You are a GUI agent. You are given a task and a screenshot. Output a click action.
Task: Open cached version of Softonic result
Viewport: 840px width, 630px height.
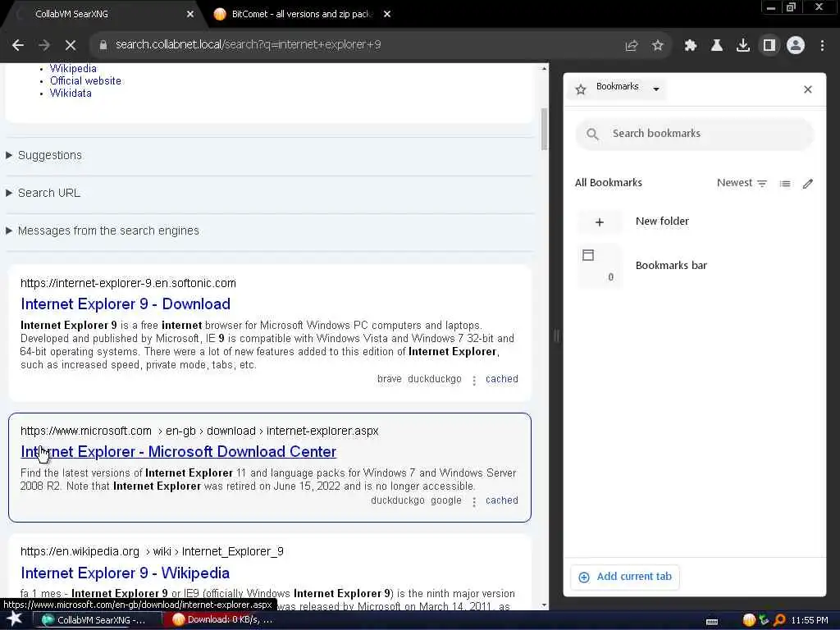point(501,379)
